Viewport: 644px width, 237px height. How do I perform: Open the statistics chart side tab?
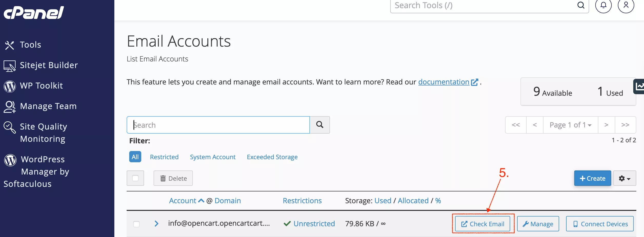click(639, 87)
